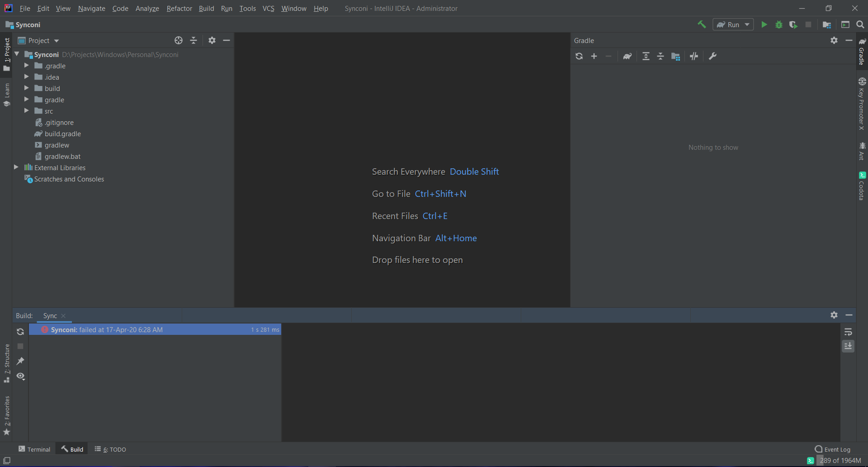Execute Gradle task with elephant icon

(x=627, y=56)
